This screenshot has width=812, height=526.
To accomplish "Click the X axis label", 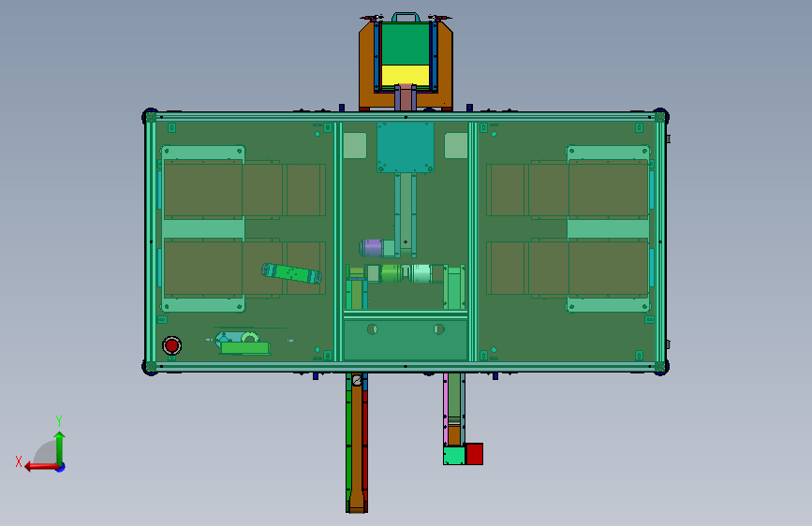I will [x=19, y=461].
